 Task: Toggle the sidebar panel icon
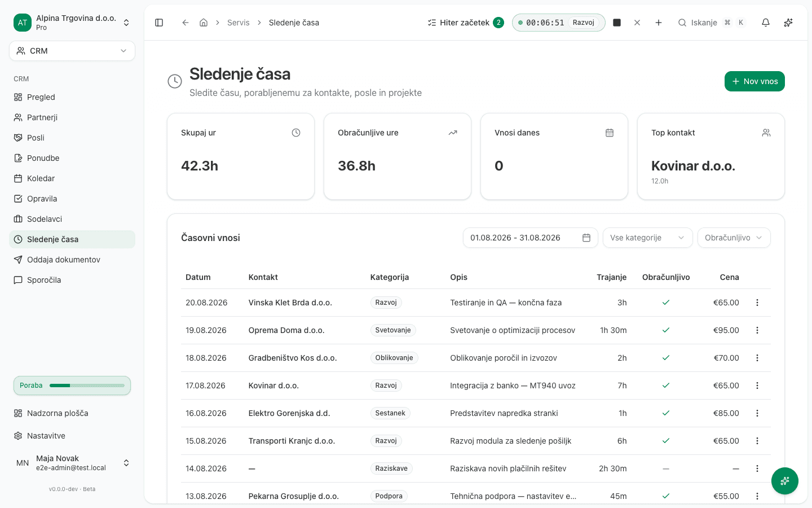tap(159, 23)
